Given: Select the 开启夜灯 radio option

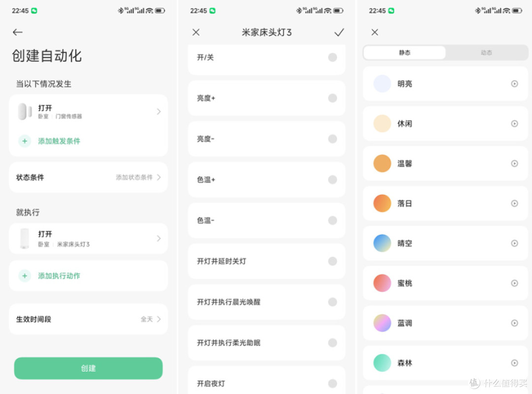Looking at the screenshot, I should pos(332,384).
